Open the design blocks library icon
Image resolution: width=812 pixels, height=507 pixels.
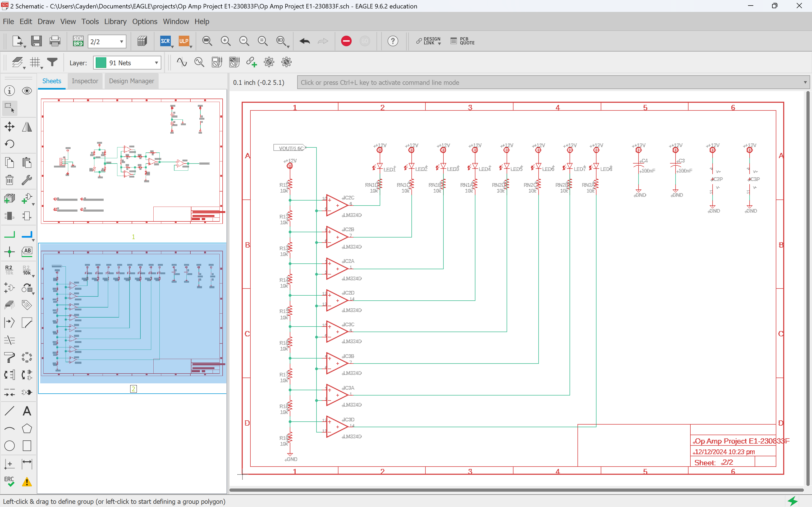(142, 41)
